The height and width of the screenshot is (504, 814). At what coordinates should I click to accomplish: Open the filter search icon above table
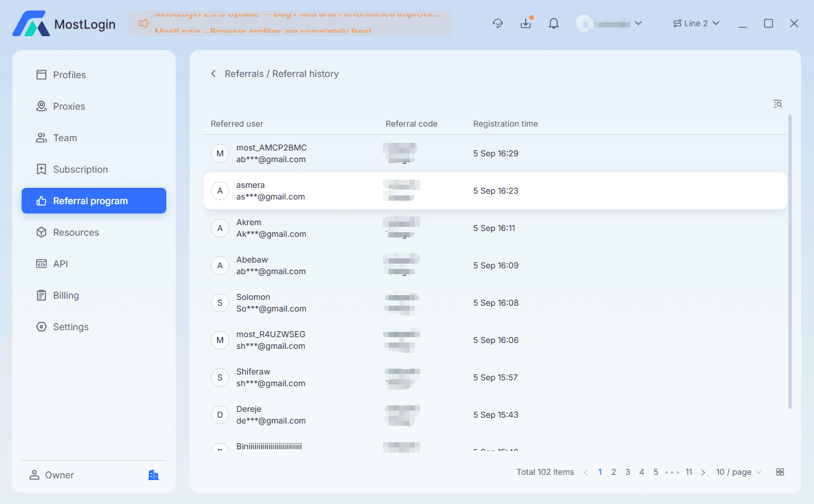[778, 104]
